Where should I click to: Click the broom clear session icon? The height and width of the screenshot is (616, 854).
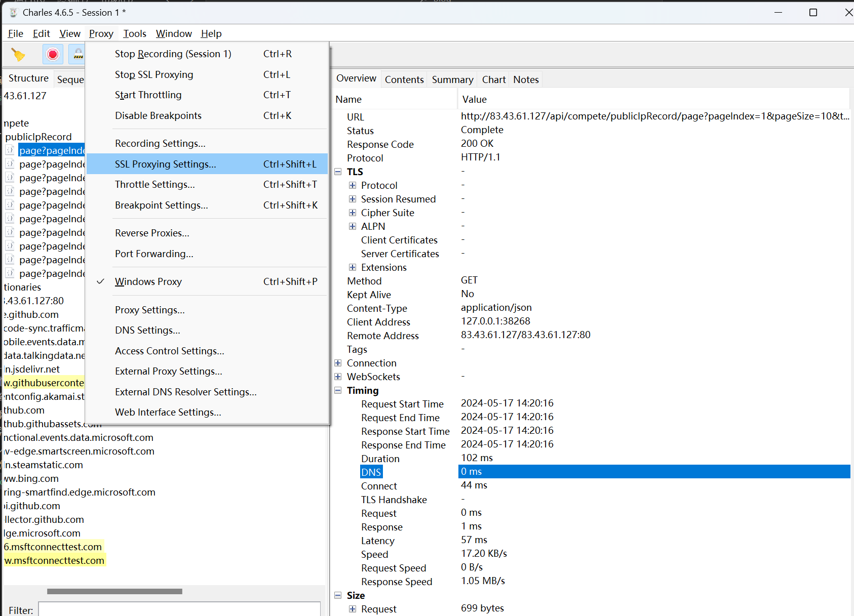18,55
